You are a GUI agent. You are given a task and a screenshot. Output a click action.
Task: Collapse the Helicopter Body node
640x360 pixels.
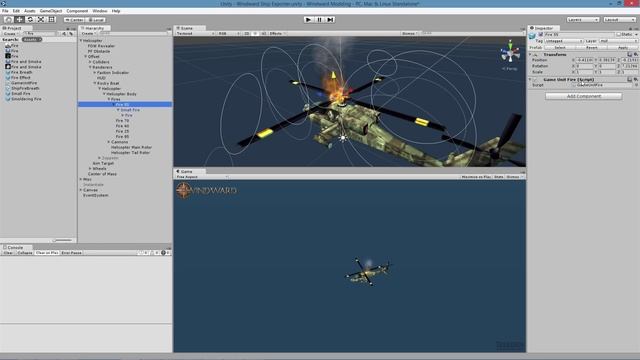click(x=104, y=94)
